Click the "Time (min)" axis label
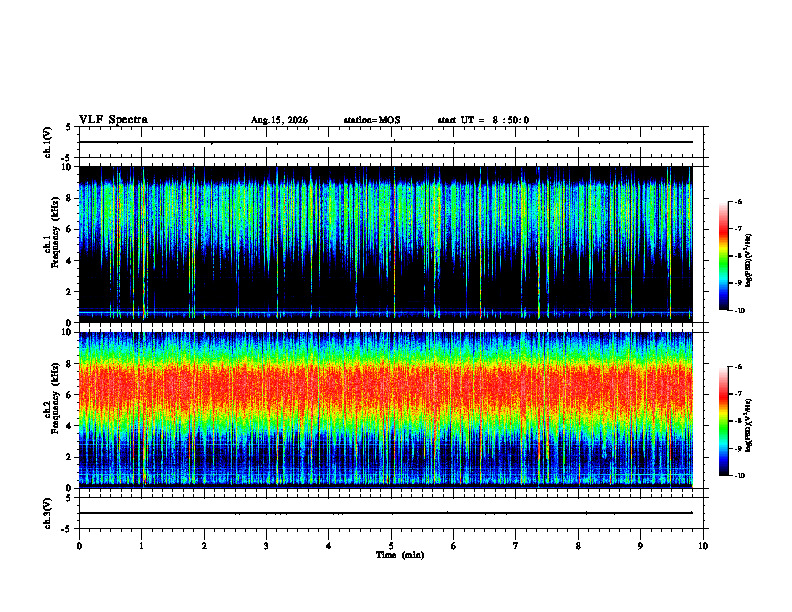This screenshot has width=792, height=612. [400, 555]
